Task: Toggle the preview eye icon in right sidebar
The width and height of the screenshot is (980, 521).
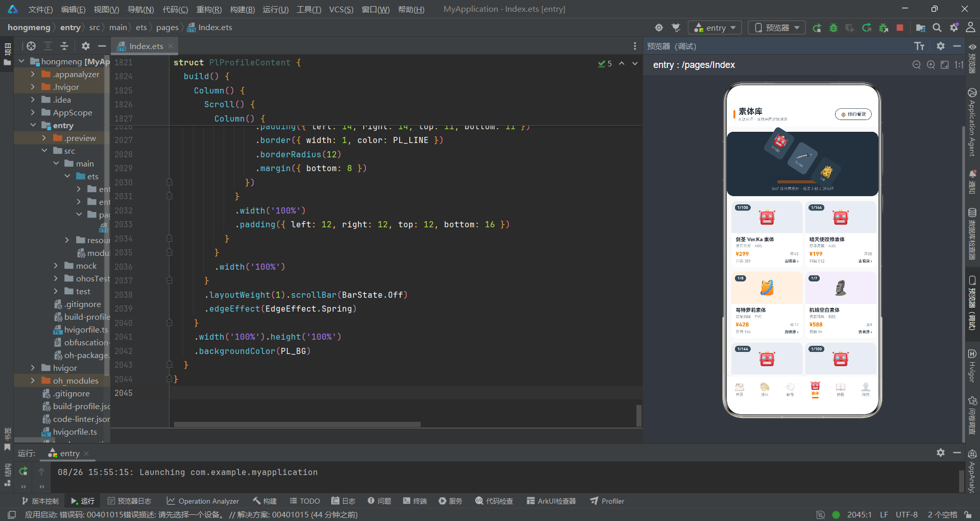Action: click(972, 47)
